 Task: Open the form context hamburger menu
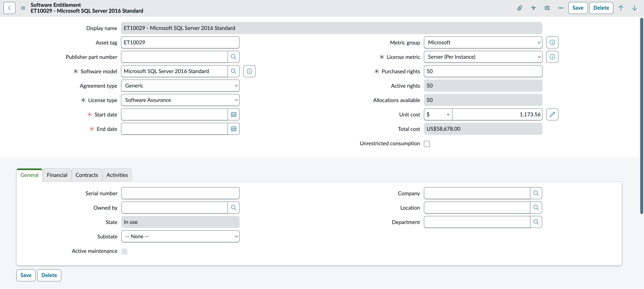23,8
